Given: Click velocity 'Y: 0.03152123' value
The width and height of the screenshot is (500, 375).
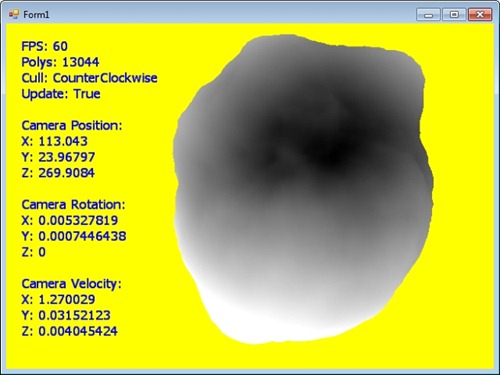Looking at the screenshot, I should [x=66, y=315].
